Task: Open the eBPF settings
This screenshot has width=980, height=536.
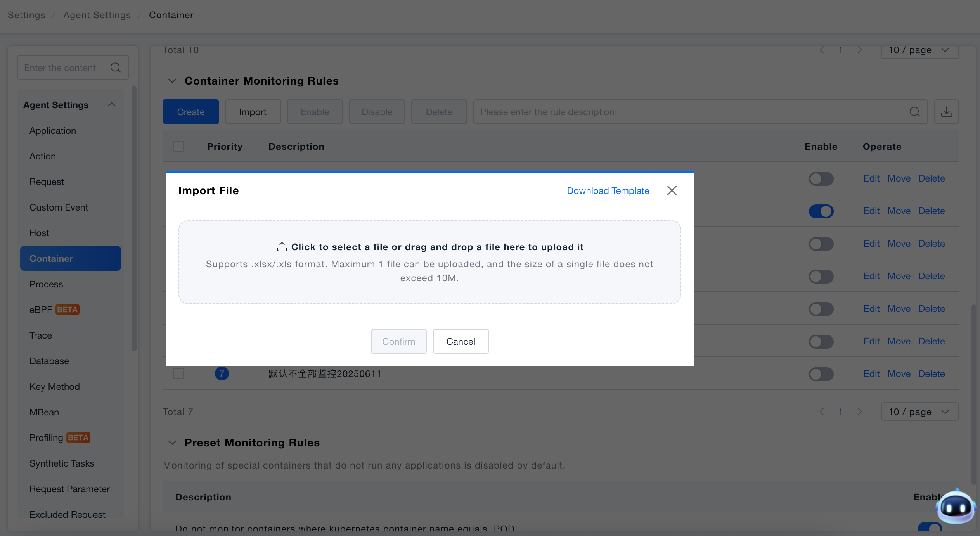Action: [40, 310]
